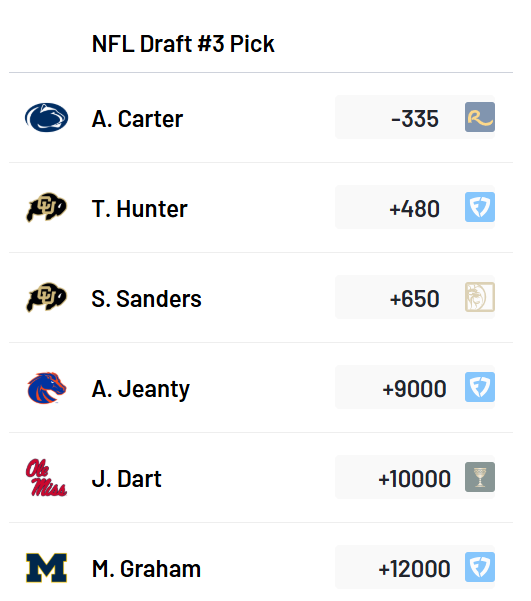Click the Penn State logo beside A. Carter
The image size is (531, 601).
click(46, 117)
